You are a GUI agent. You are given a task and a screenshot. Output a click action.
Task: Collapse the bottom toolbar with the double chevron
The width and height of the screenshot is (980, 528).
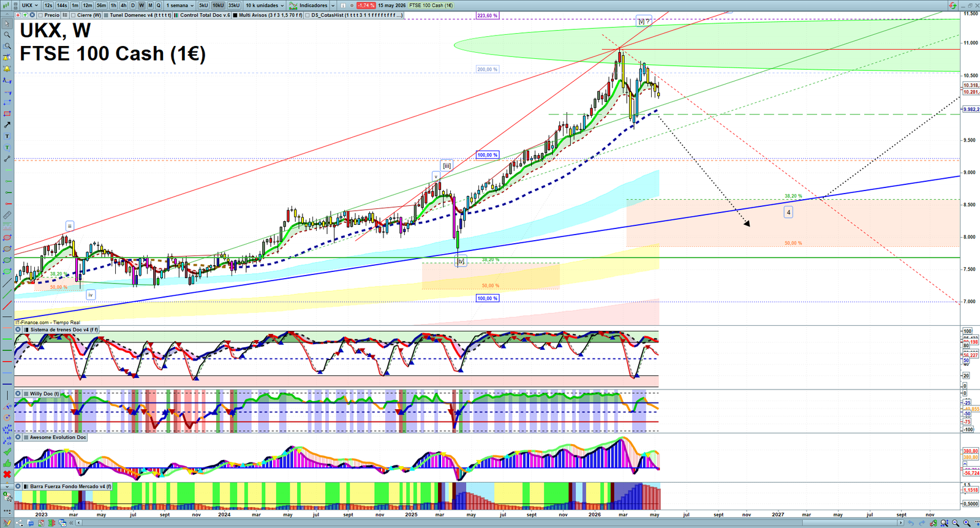pyautogui.click(x=71, y=523)
